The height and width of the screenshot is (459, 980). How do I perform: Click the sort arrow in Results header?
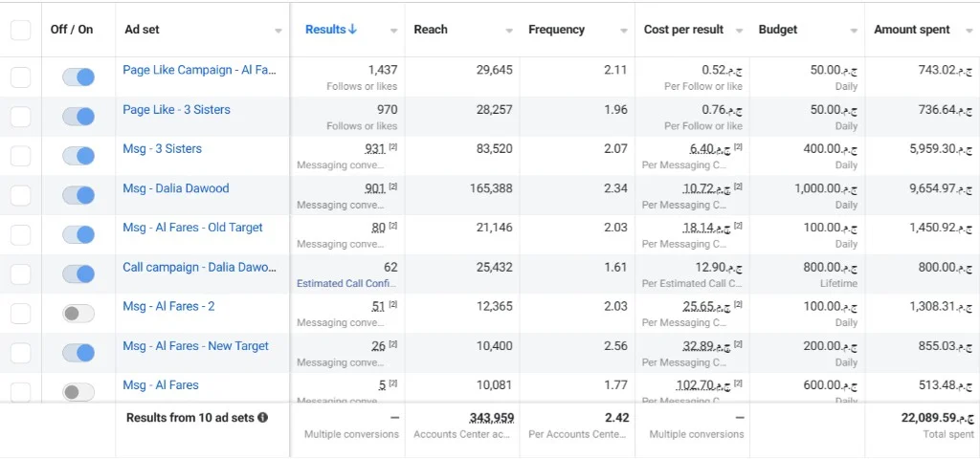pyautogui.click(x=352, y=30)
